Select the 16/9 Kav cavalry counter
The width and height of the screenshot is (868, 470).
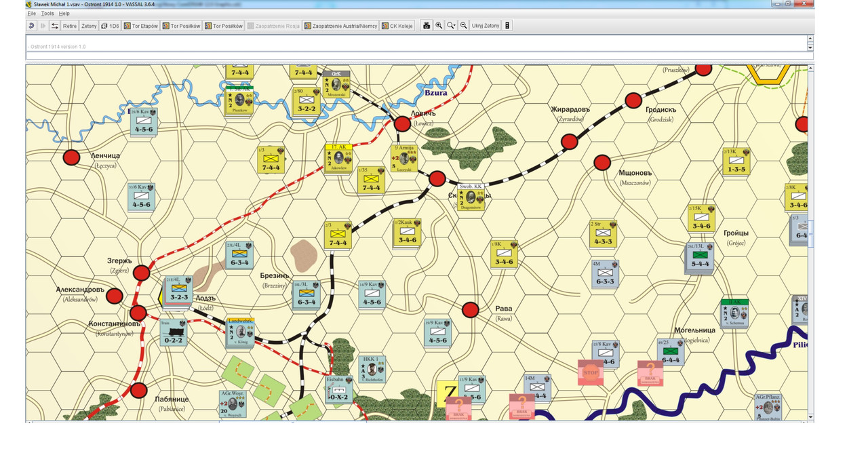(372, 294)
